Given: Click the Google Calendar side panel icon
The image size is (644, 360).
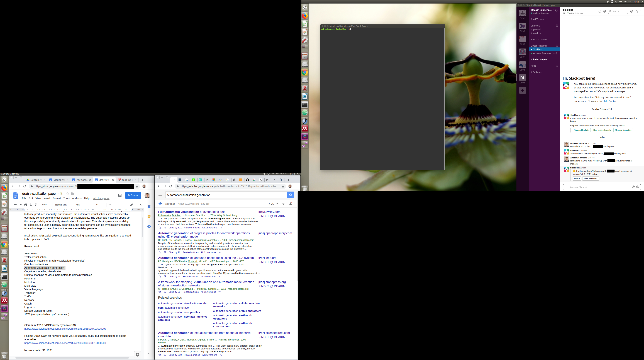Looking at the screenshot, I should [149, 207].
